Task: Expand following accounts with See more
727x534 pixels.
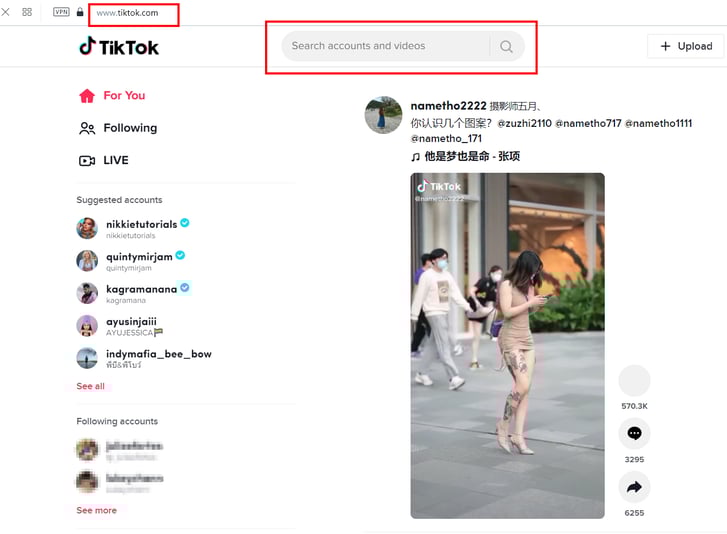Action: [x=96, y=510]
